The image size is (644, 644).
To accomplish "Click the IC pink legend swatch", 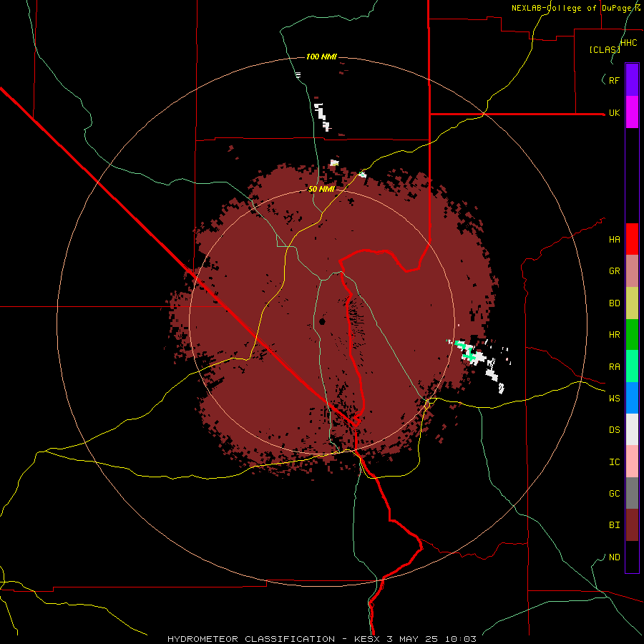I will [632, 462].
